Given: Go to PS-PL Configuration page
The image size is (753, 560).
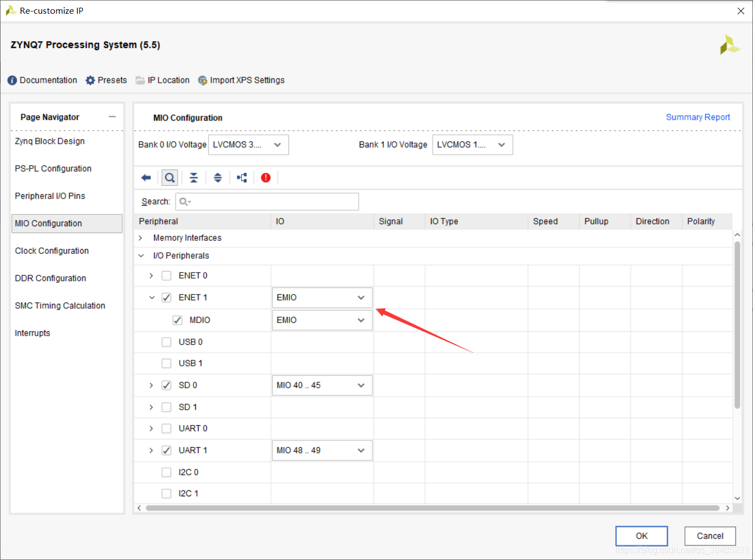Looking at the screenshot, I should point(53,169).
